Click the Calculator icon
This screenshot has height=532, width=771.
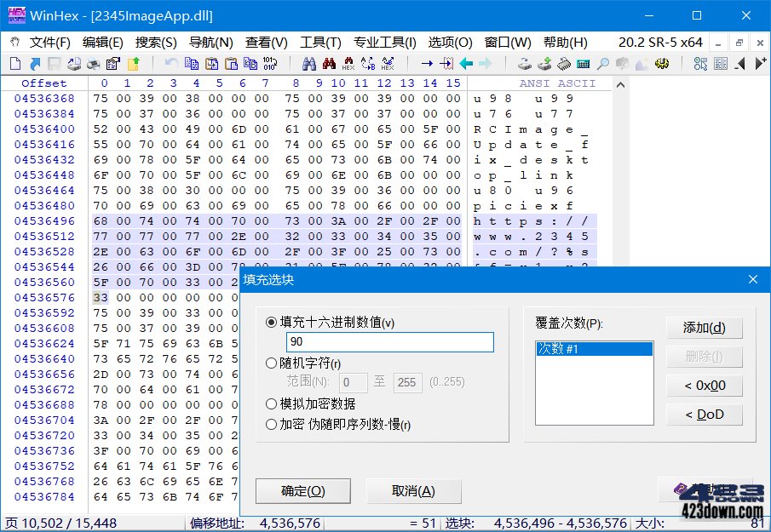coord(585,62)
